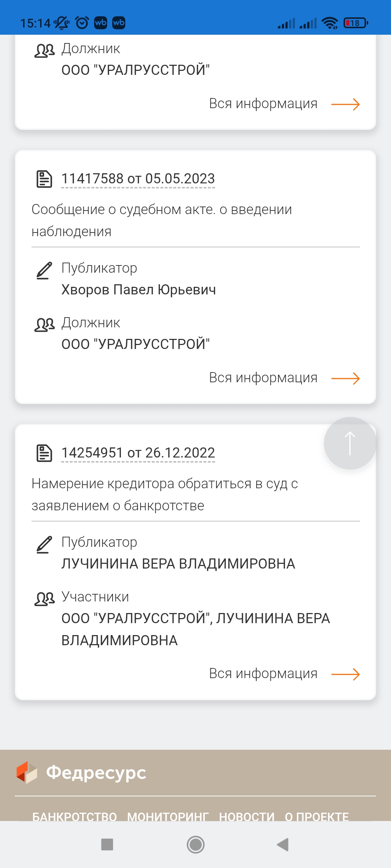The height and width of the screenshot is (868, 391).
Task: Click document icon beside message 11417588
Action: 44,179
